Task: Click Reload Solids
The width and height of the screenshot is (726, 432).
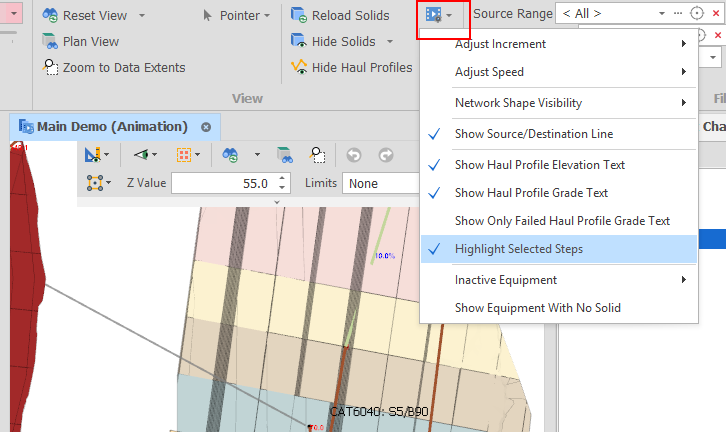Action: pos(340,15)
